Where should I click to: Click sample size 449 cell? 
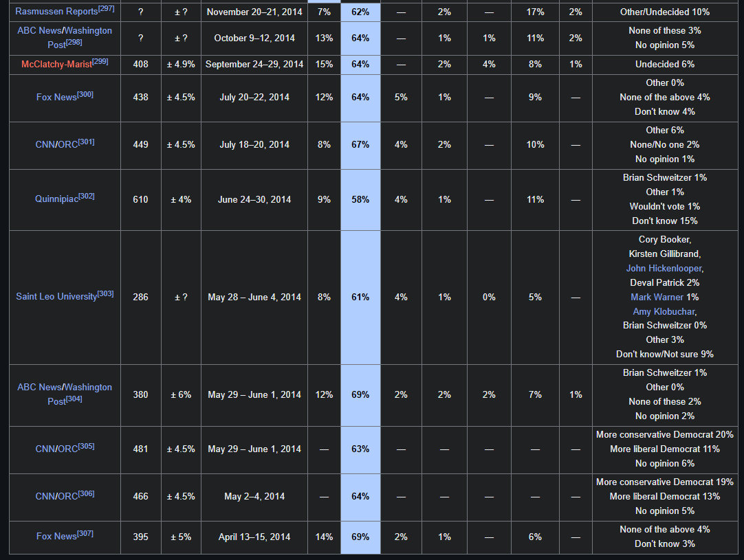tap(140, 145)
